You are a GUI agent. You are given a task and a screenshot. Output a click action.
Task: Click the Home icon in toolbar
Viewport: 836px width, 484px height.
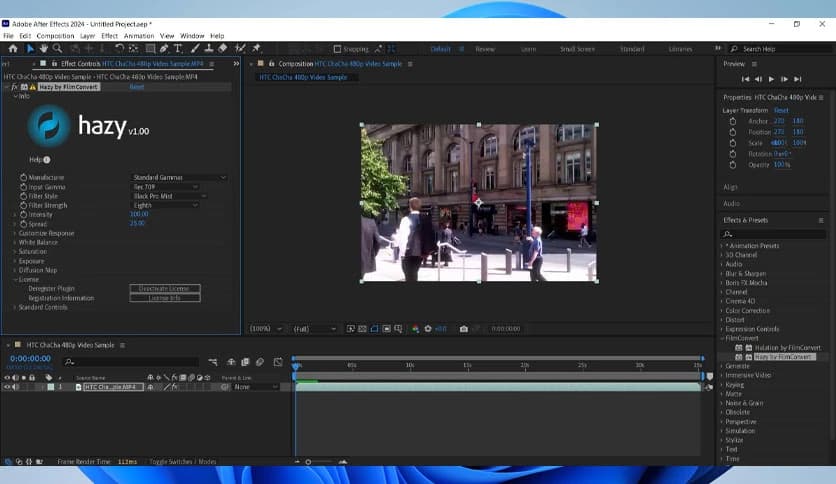[x=13, y=49]
